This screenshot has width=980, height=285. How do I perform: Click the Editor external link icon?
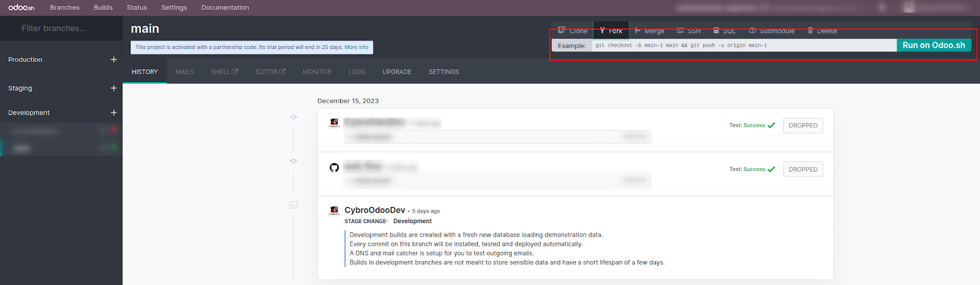(x=282, y=72)
